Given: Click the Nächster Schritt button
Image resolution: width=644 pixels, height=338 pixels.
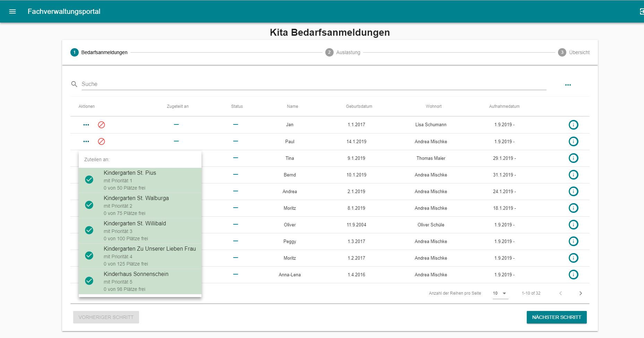Looking at the screenshot, I should coord(556,317).
